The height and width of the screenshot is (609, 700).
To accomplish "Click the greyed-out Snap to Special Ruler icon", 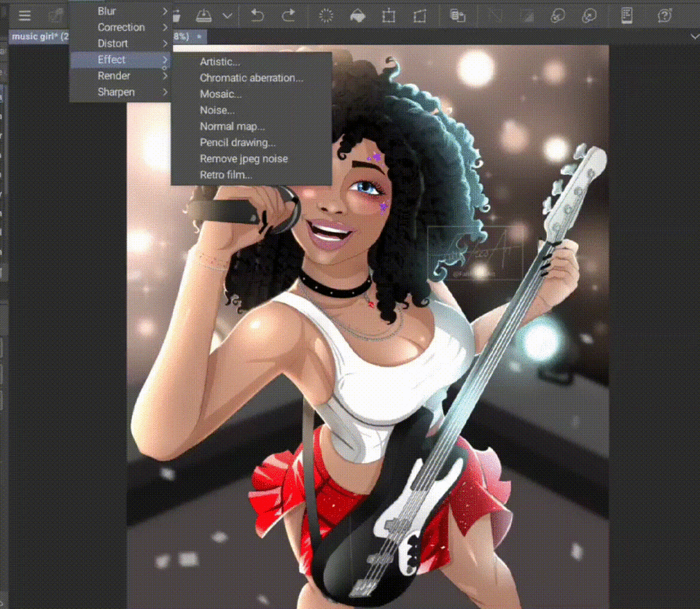I will pyautogui.click(x=526, y=16).
